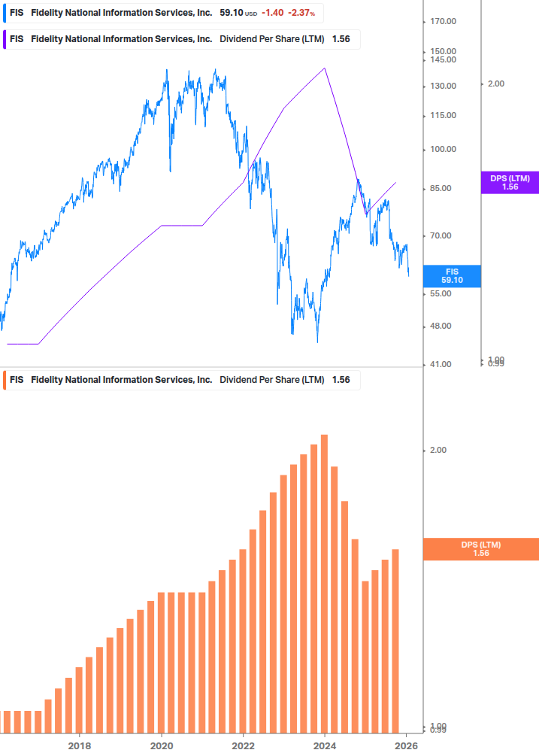The image size is (539, 756).
Task: Click the 2.00 label on lower chart axis
Action: coord(438,450)
